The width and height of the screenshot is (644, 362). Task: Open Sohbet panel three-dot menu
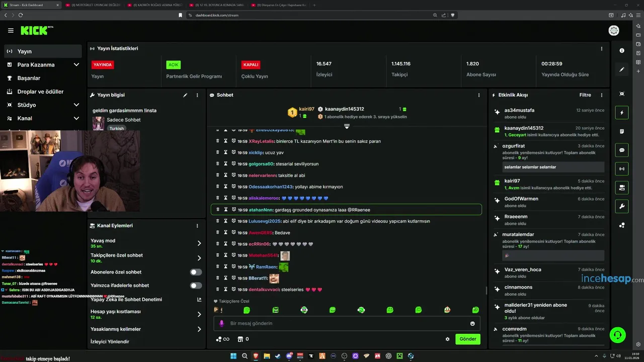tap(478, 95)
